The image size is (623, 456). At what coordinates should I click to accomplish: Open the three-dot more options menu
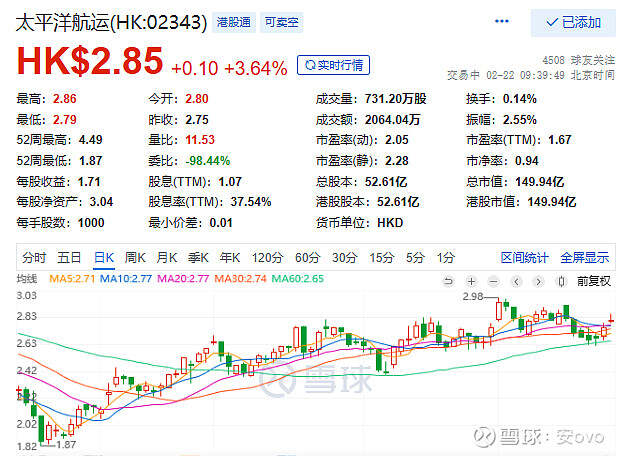(501, 21)
